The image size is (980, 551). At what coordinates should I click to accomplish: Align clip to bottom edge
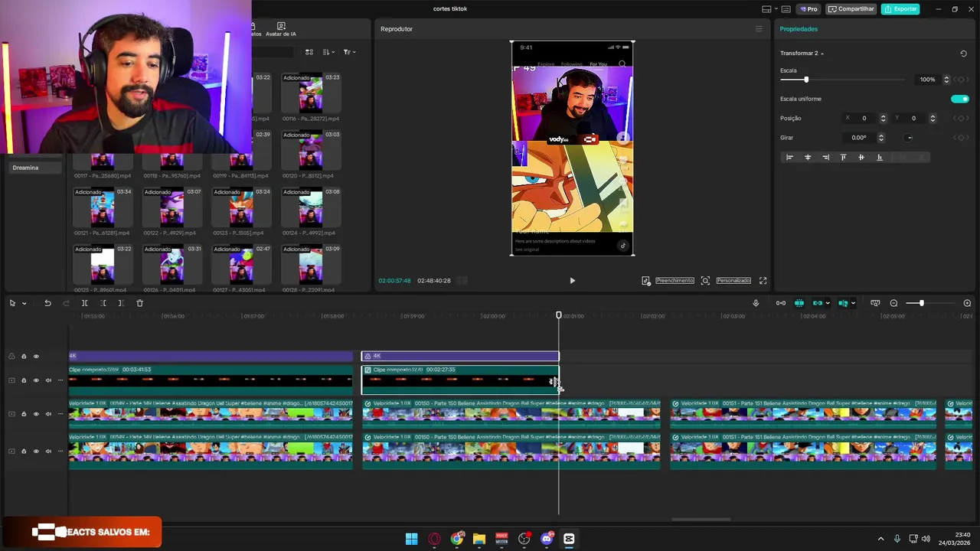tap(879, 157)
